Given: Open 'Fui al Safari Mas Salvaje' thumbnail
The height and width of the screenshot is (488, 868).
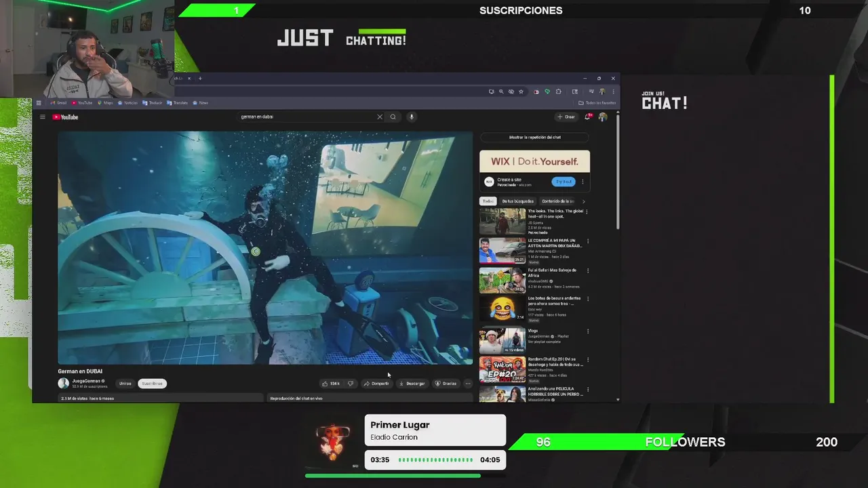Looking at the screenshot, I should click(502, 281).
